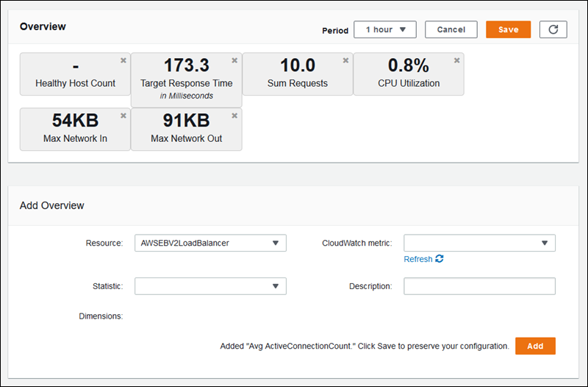Open the CloudWatch metric dropdown
Image resolution: width=588 pixels, height=387 pixels.
click(x=479, y=244)
